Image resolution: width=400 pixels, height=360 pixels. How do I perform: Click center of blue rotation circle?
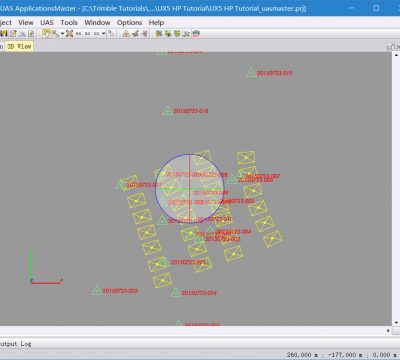point(189,189)
